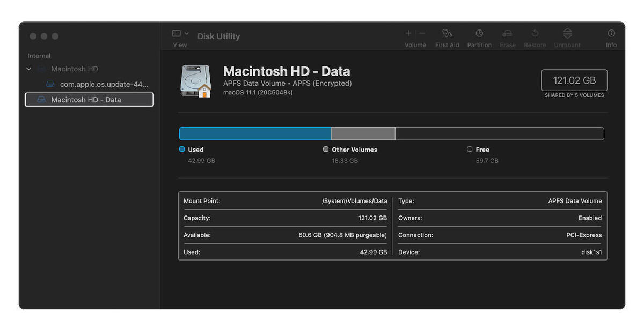644x327 pixels.
Task: Click the 18.33 GB Other Volumes value
Action: [x=345, y=161]
